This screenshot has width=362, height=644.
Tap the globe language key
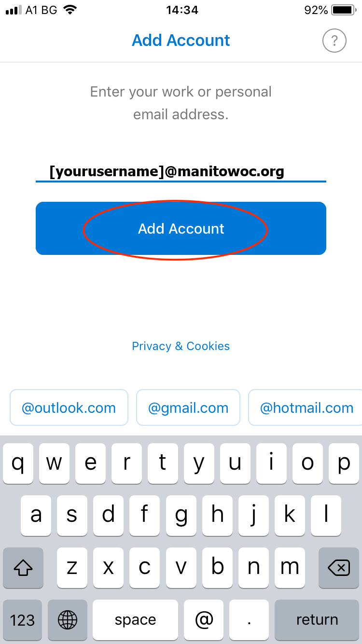tap(68, 619)
